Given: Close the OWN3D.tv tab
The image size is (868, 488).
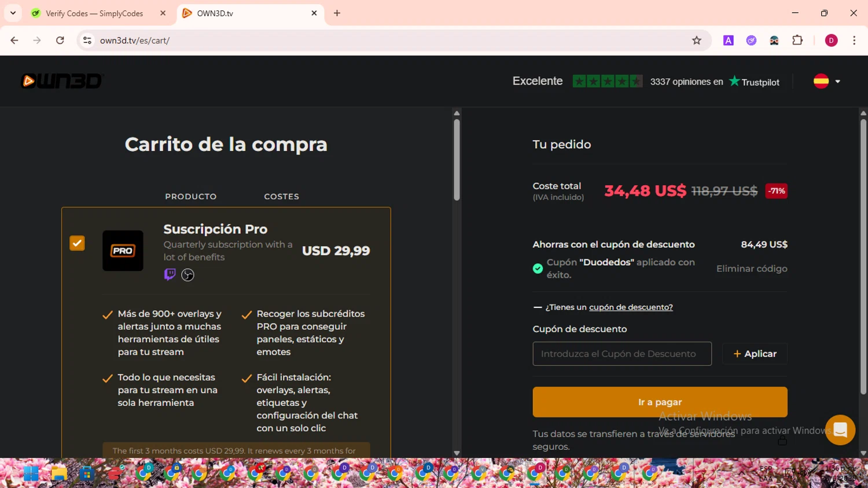Looking at the screenshot, I should click(314, 13).
